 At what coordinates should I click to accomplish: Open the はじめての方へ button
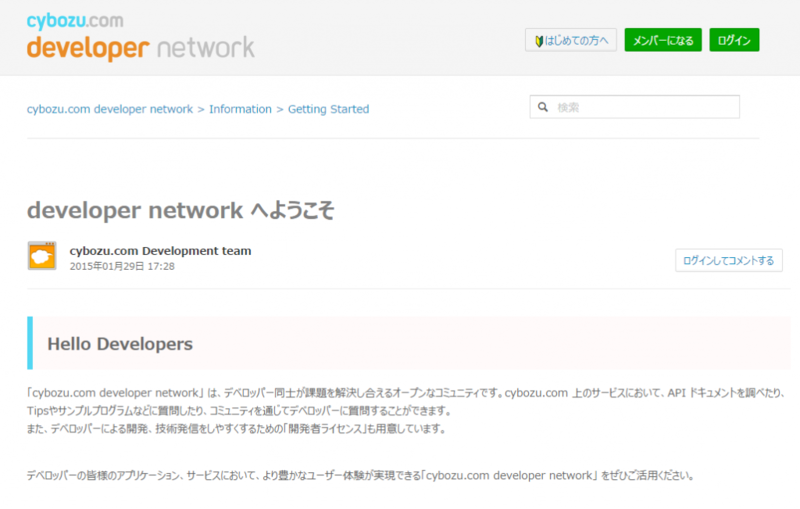click(571, 40)
